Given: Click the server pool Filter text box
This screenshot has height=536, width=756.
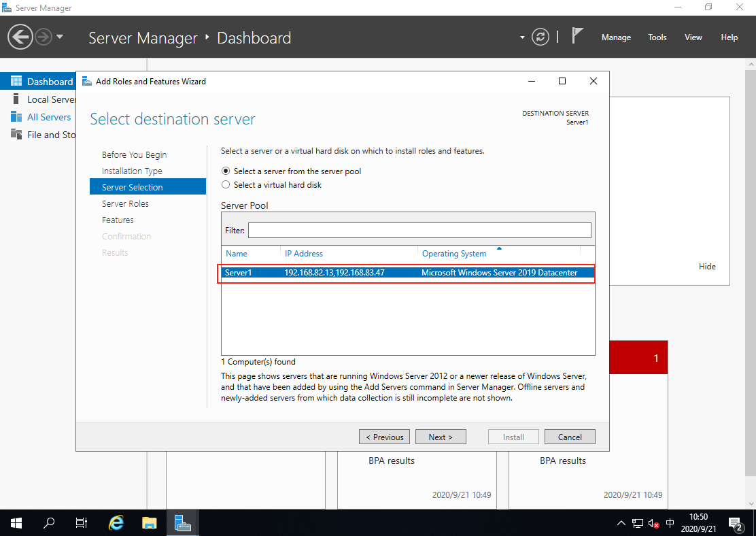Looking at the screenshot, I should point(419,230).
